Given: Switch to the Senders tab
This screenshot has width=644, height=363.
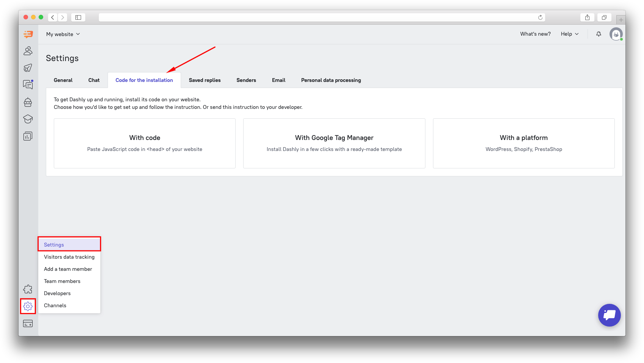Looking at the screenshot, I should tap(246, 80).
